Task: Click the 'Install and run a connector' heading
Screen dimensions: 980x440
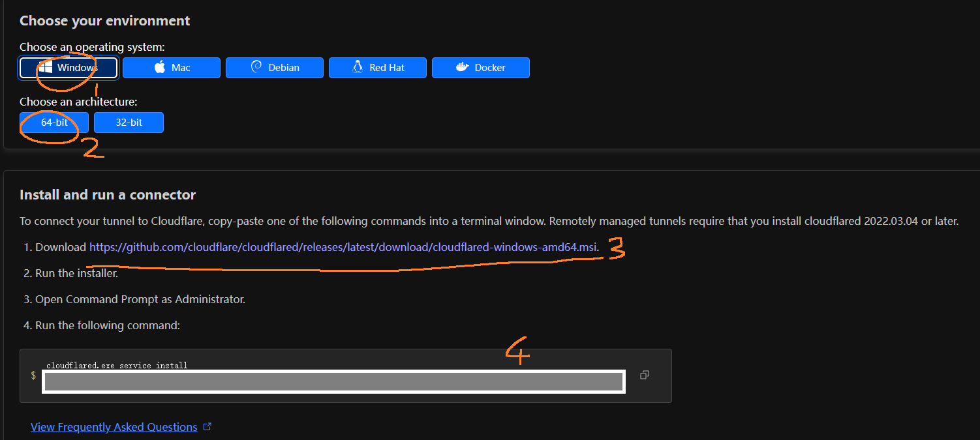Action: tap(108, 195)
